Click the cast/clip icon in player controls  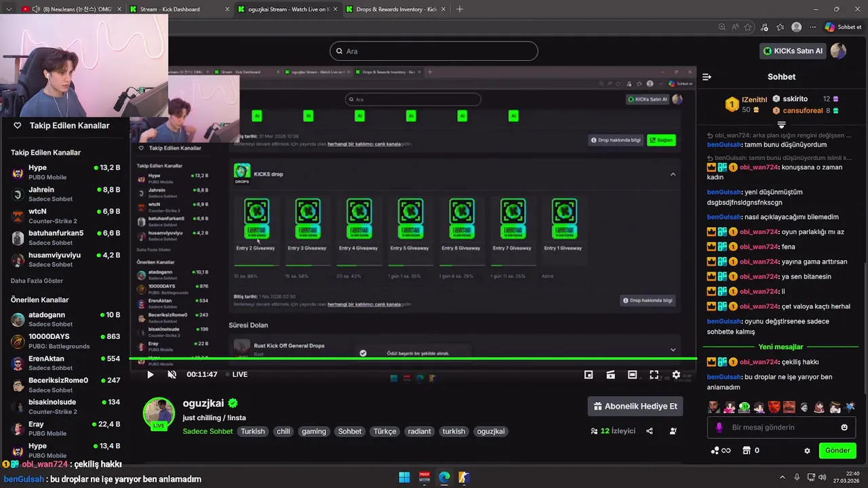[610, 375]
